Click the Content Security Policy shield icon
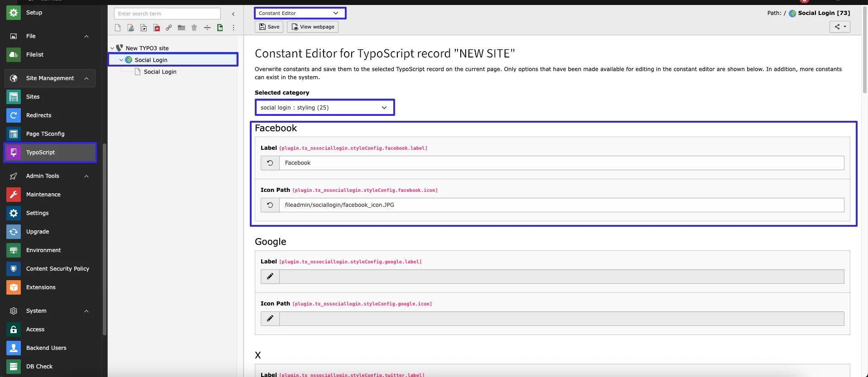 point(14,269)
